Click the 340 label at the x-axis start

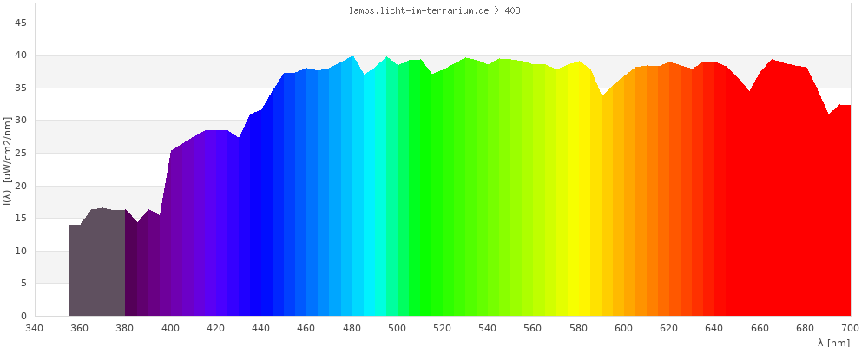[35, 328]
